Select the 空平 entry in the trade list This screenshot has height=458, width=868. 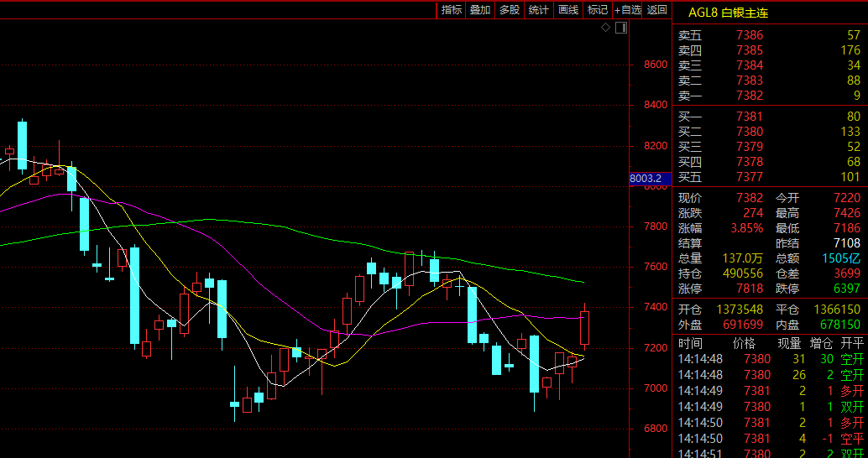(852, 439)
